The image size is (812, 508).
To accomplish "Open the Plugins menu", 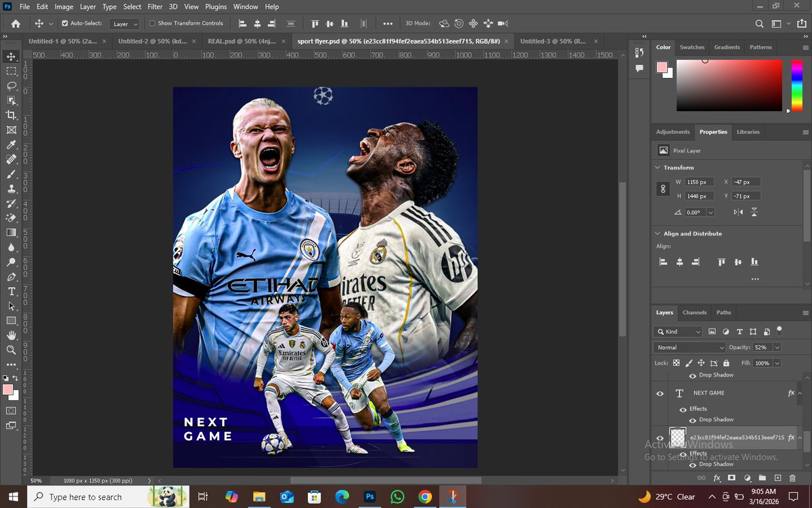I will tap(216, 7).
